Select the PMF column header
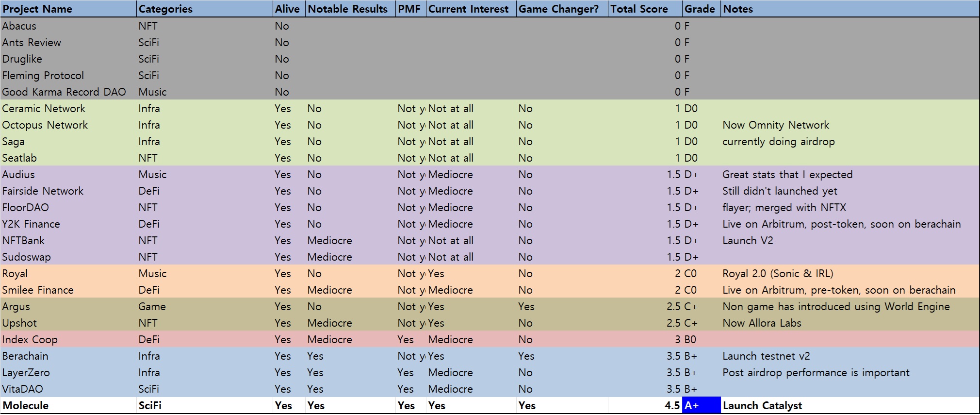The height and width of the screenshot is (415, 980). point(410,9)
